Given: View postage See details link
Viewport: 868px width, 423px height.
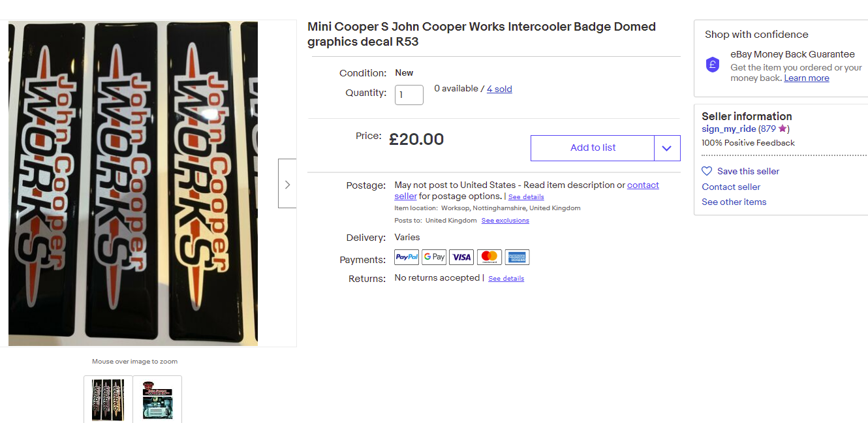Looking at the screenshot, I should click(526, 197).
